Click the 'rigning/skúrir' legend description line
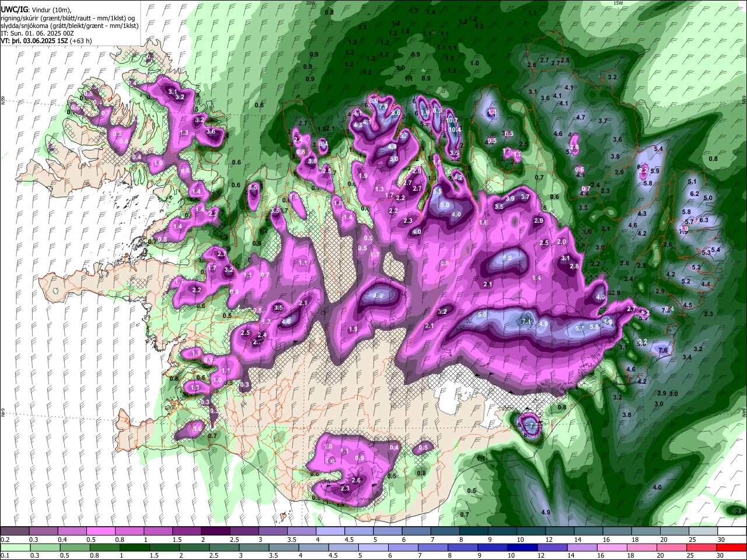 click(69, 18)
